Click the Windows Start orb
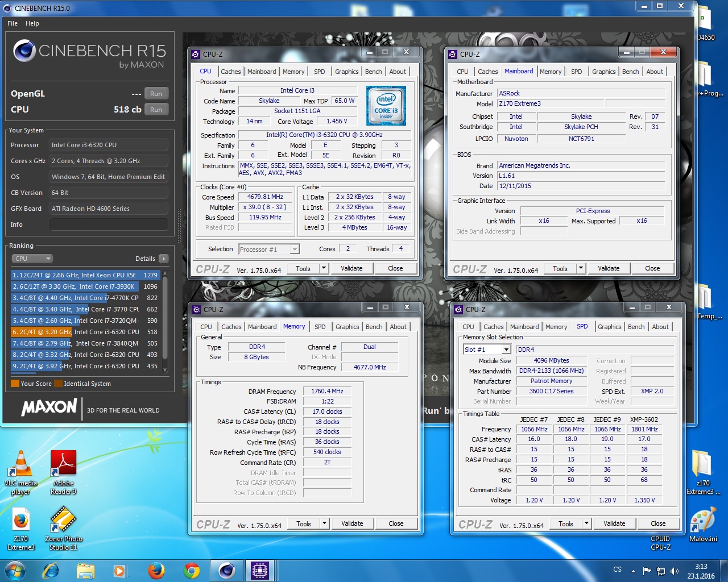Screen dimensions: 728x582 pyautogui.click(x=15, y=570)
